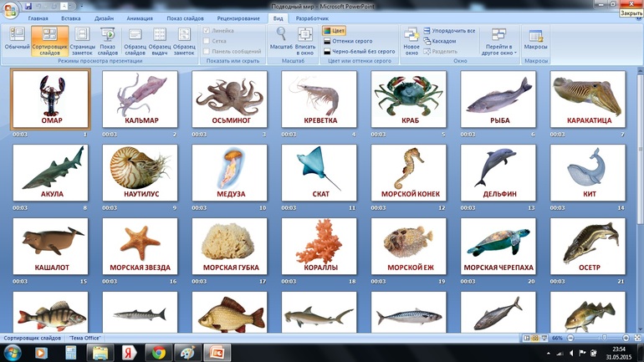644x362 pixels.
Task: Select Black-and-white (Черно-белый без серого) mode
Action: pyautogui.click(x=360, y=51)
